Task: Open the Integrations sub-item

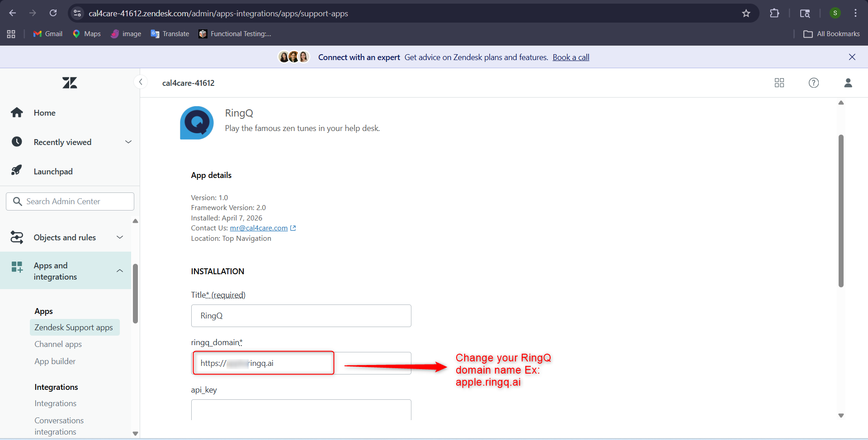Action: pos(55,403)
